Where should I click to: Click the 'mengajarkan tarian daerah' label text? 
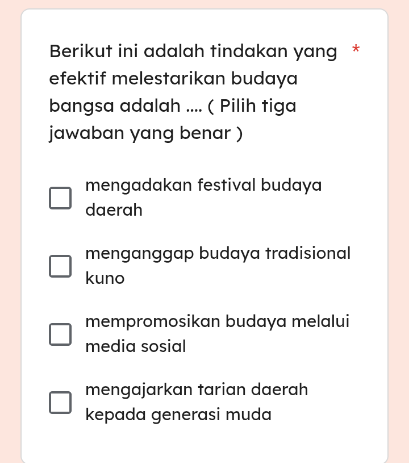(x=197, y=390)
